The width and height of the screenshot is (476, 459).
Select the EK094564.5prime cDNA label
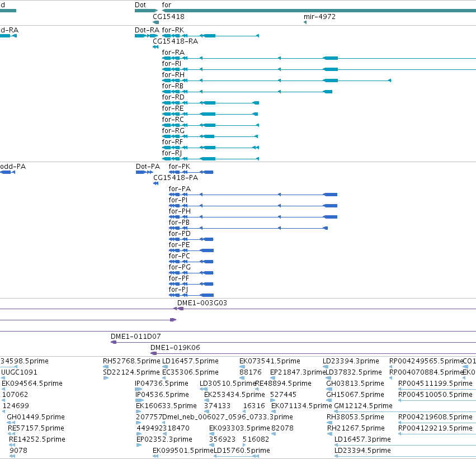pos(32,384)
